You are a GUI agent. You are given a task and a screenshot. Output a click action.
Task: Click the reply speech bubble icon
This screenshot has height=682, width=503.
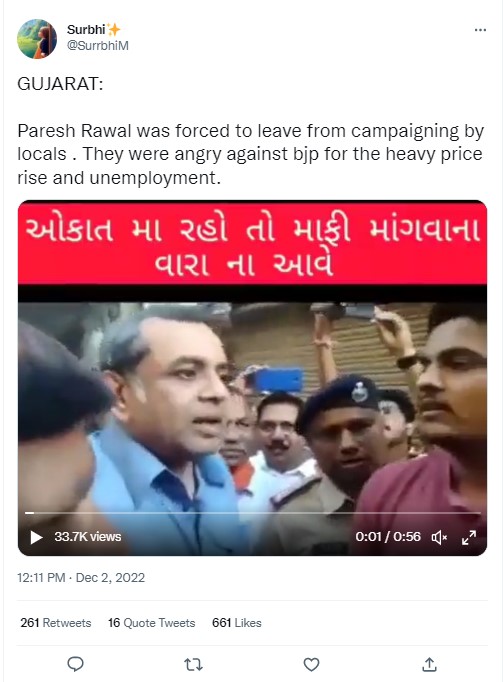pyautogui.click(x=76, y=664)
